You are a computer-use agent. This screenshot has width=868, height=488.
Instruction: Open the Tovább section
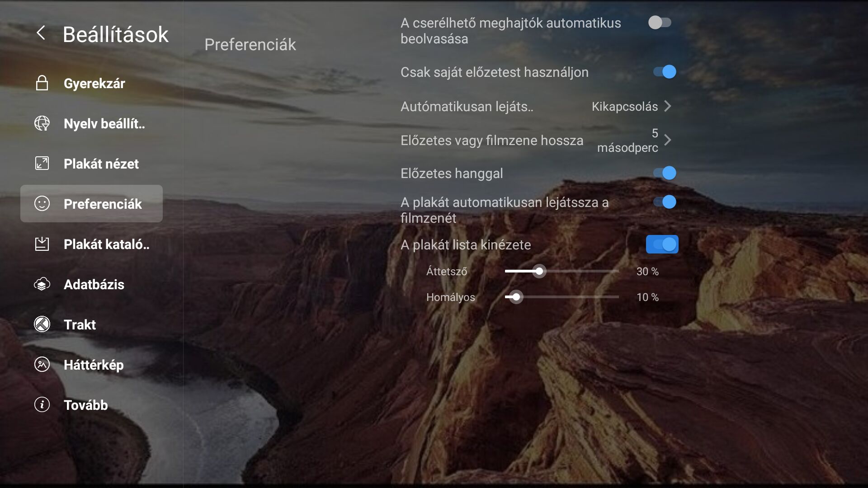click(x=91, y=405)
